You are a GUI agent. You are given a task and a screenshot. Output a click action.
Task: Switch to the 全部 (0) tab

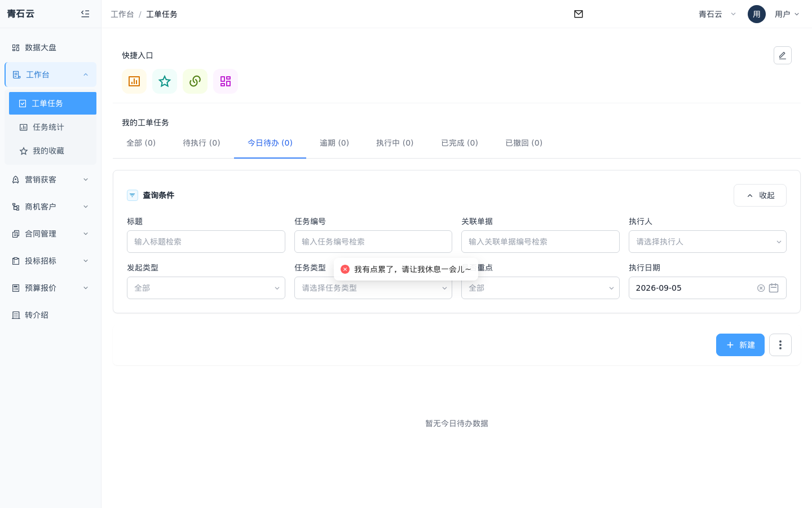(141, 143)
